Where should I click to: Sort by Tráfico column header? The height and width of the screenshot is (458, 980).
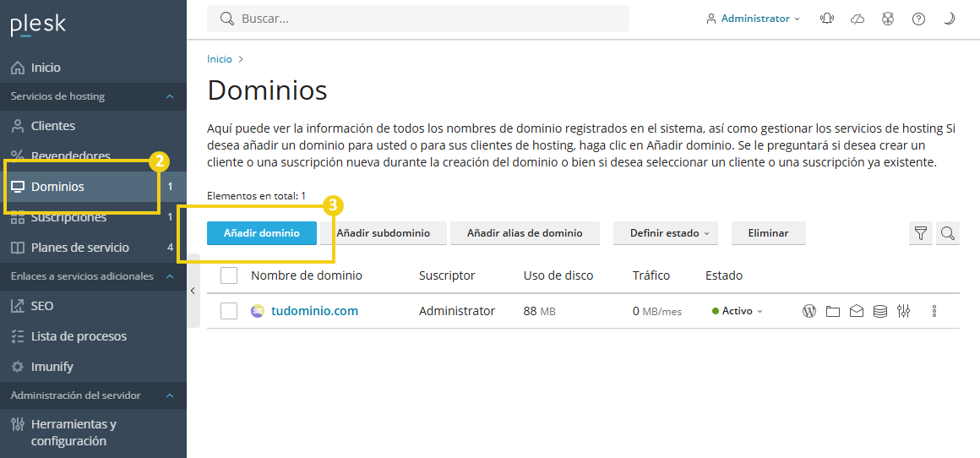pos(651,275)
